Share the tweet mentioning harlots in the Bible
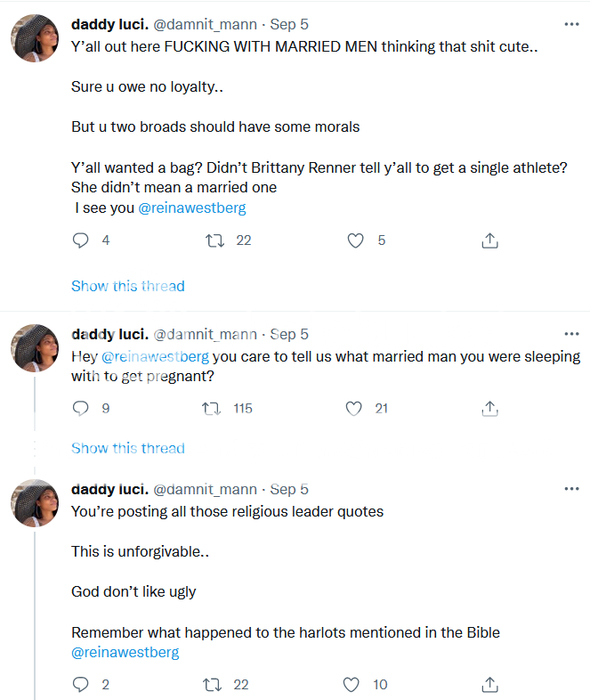590x700 pixels. [489, 684]
